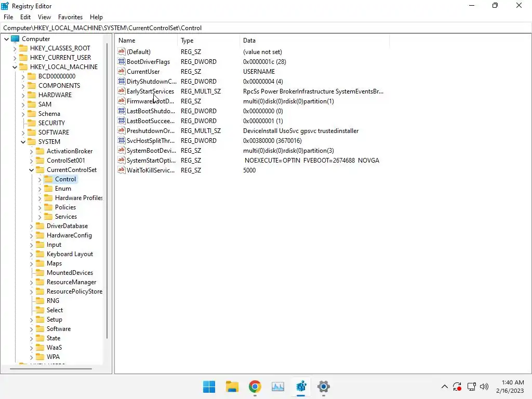Click the registry address bar path
Screen dimensions: 532x399
pyautogui.click(x=102, y=28)
